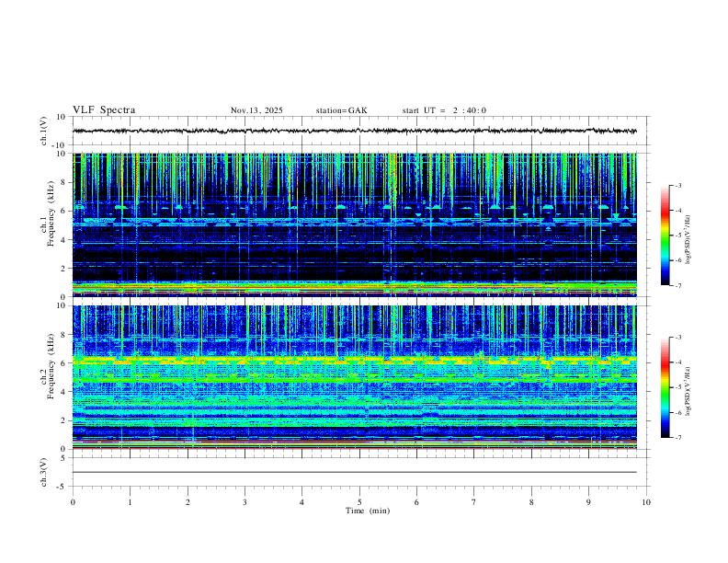
Task: Click the "8" kHz tick on ch.1 spectrogram
Action: [64, 182]
